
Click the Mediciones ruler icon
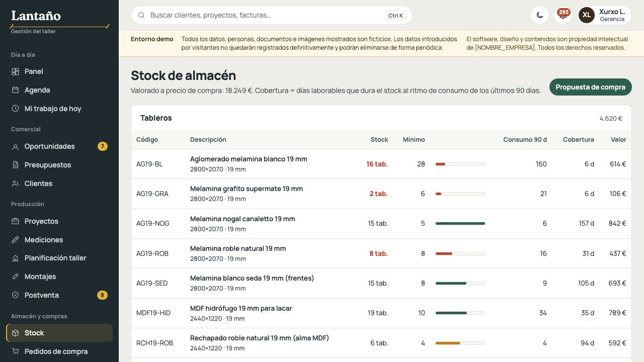15,240
